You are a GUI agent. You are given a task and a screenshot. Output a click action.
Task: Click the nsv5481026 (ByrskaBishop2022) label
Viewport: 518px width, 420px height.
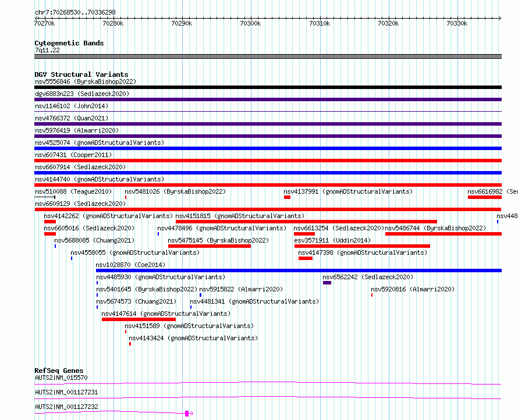pyautogui.click(x=175, y=191)
